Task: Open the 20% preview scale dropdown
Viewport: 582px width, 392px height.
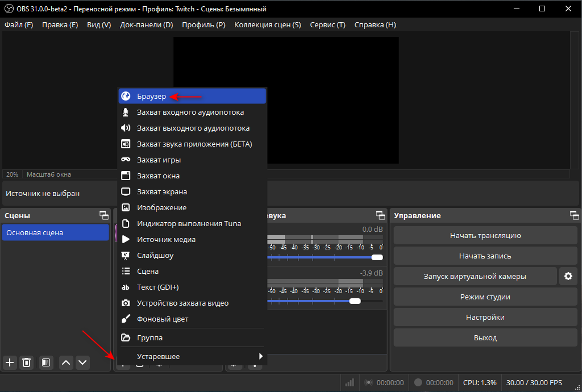Action: (x=13, y=174)
